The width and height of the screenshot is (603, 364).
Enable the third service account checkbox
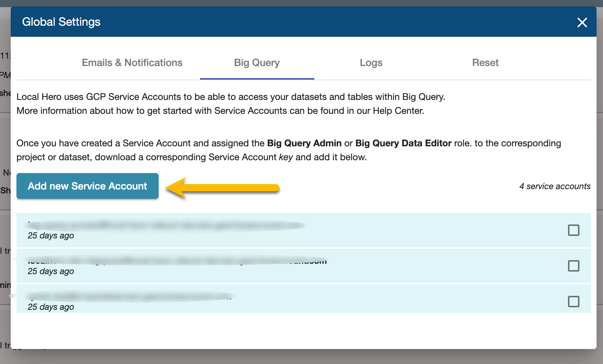click(573, 302)
